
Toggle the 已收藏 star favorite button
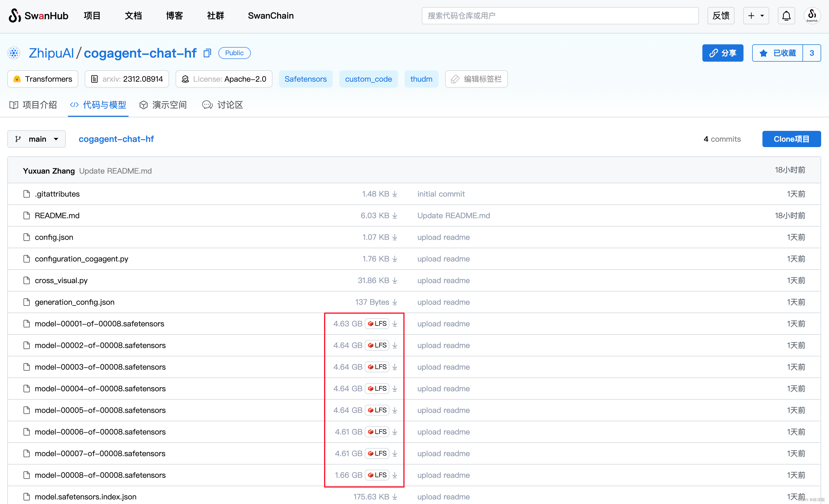click(778, 53)
